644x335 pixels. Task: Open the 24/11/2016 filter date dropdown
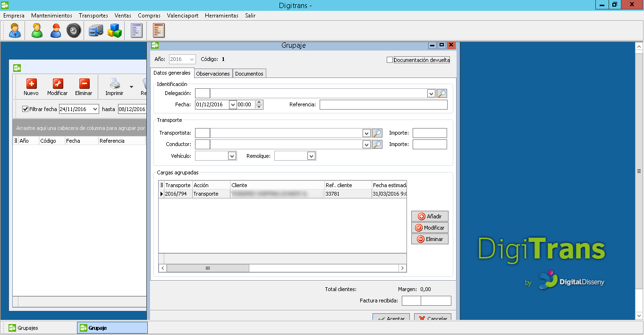[x=95, y=109]
